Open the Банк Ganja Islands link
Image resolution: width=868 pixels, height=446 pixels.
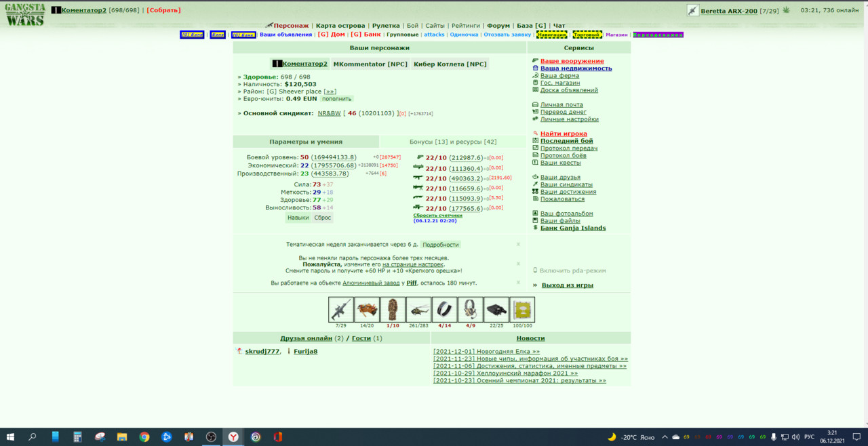pyautogui.click(x=573, y=228)
